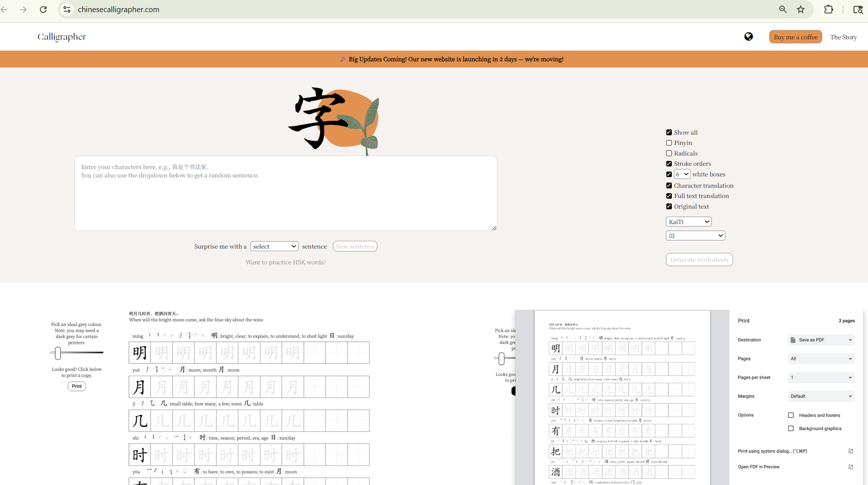Uncheck Stroke orders option
This screenshot has width=868, height=485.
coord(669,164)
